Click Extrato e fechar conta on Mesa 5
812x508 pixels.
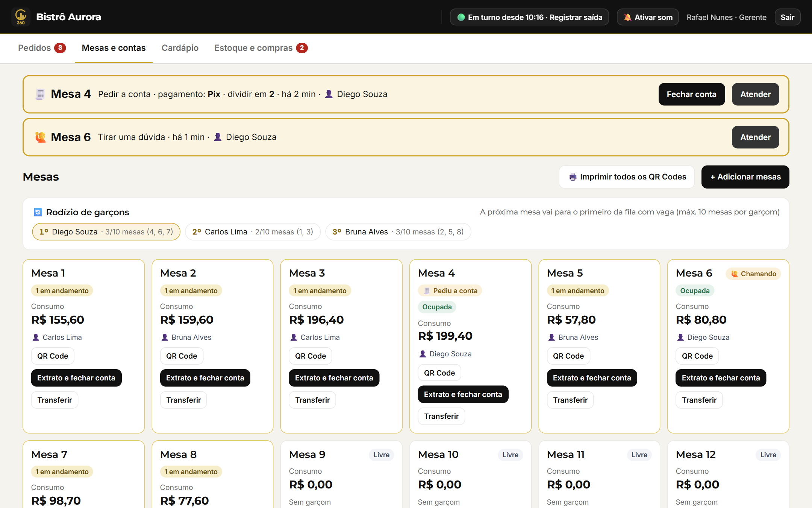coord(592,378)
